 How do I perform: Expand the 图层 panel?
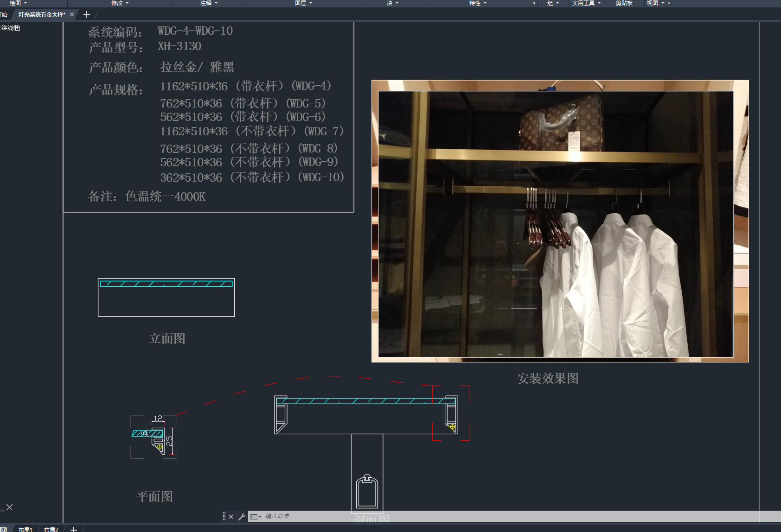[x=304, y=3]
